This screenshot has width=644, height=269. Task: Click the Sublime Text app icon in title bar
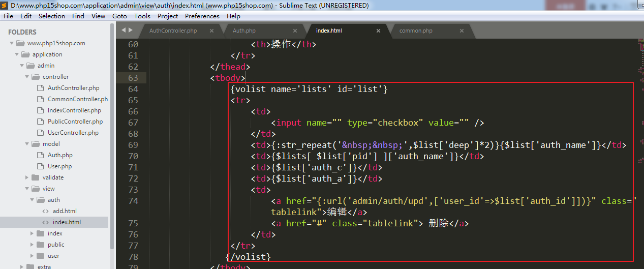5,6
